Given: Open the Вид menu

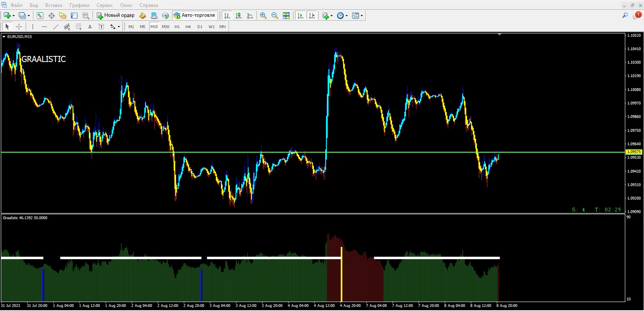Looking at the screenshot, I should [x=34, y=5].
